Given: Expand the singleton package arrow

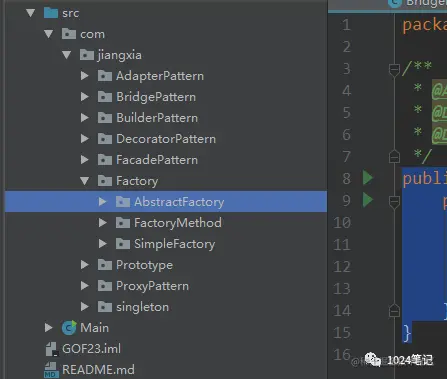Looking at the screenshot, I should [x=85, y=307].
